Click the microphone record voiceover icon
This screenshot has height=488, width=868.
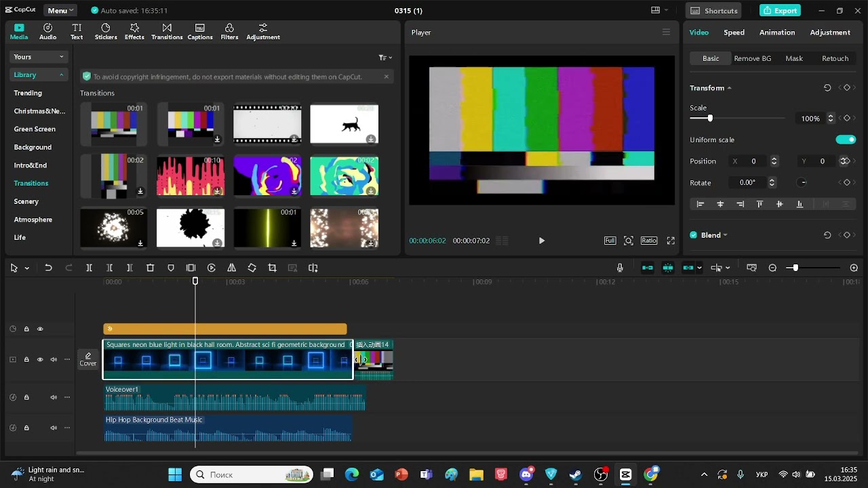[620, 268]
